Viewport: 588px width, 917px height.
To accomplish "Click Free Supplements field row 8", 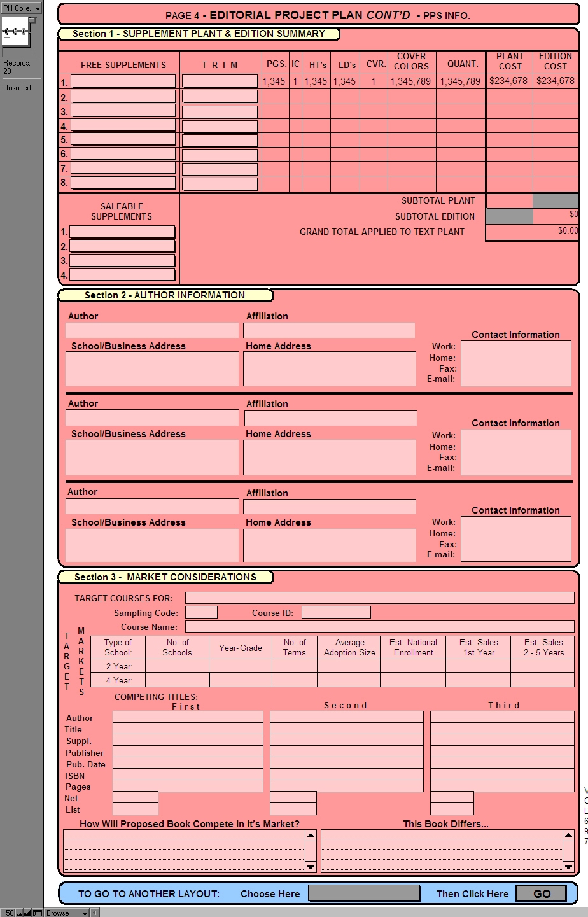I will click(123, 183).
